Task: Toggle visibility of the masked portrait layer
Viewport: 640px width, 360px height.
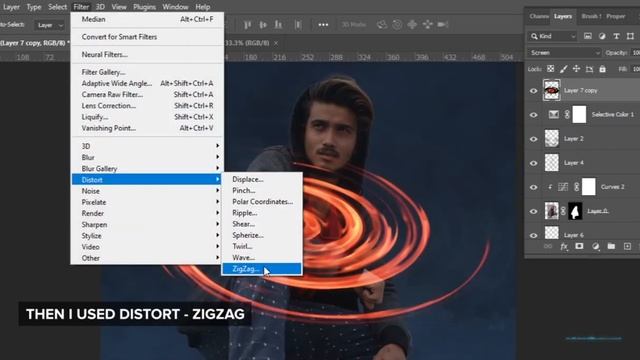Action: pos(533,211)
